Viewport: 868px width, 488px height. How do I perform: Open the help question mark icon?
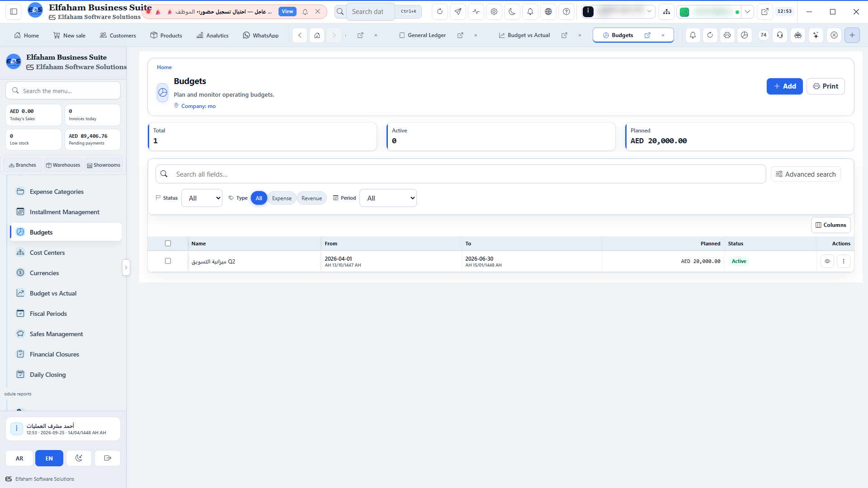pyautogui.click(x=566, y=12)
